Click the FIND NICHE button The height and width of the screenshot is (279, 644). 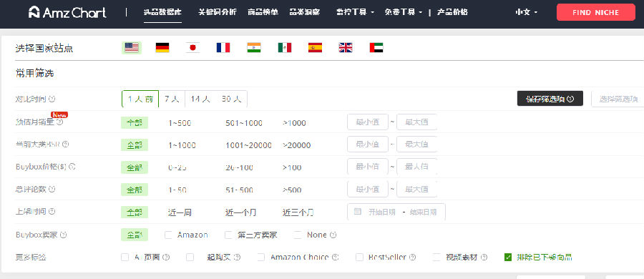[595, 12]
